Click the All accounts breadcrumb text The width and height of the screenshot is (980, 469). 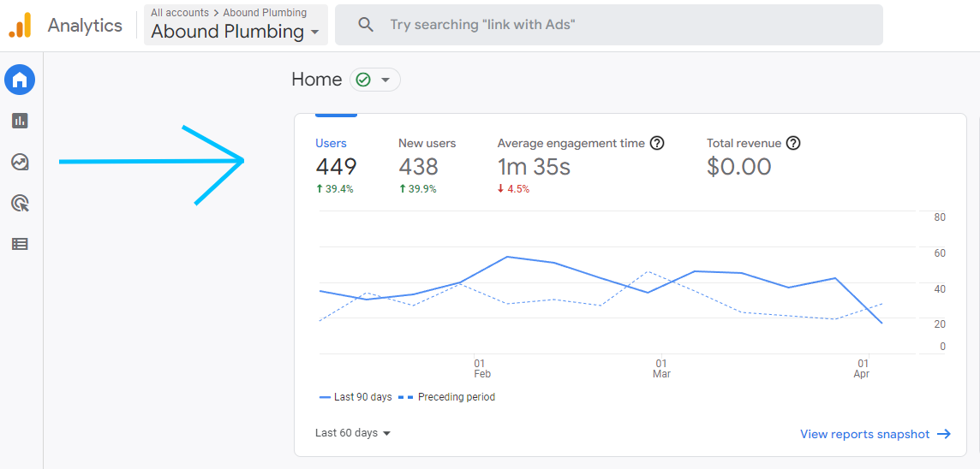click(179, 13)
